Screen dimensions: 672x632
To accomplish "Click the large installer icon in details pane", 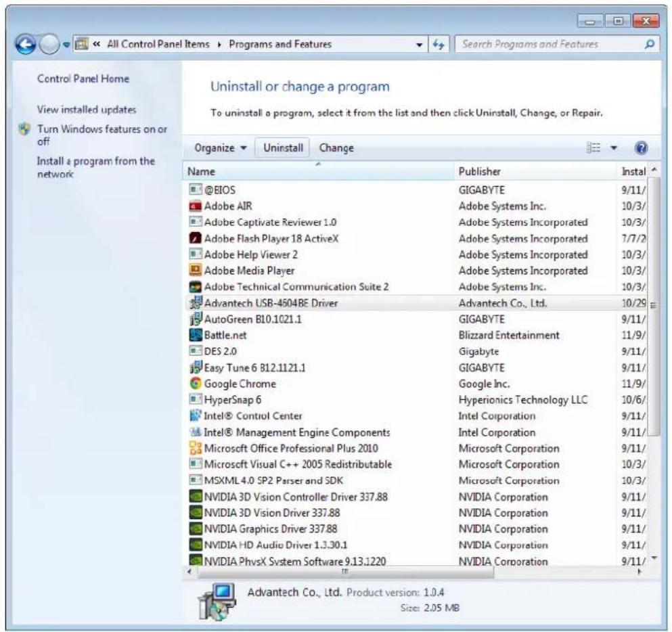I will pyautogui.click(x=217, y=601).
